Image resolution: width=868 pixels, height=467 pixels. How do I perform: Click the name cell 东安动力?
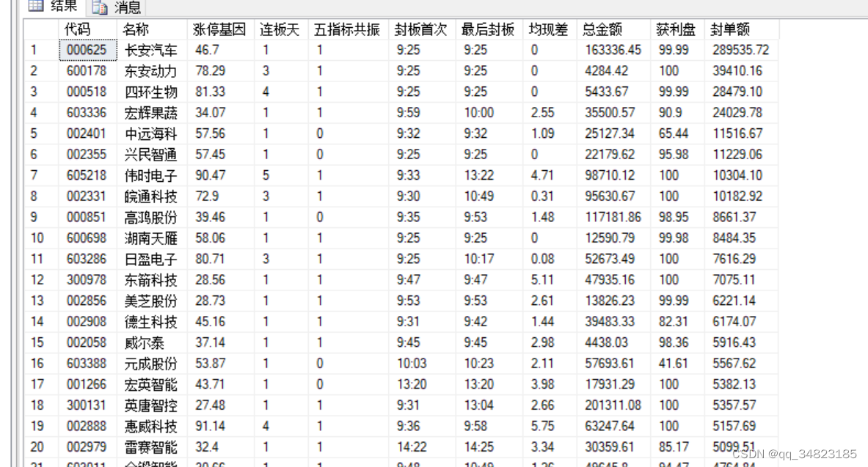[x=152, y=71]
